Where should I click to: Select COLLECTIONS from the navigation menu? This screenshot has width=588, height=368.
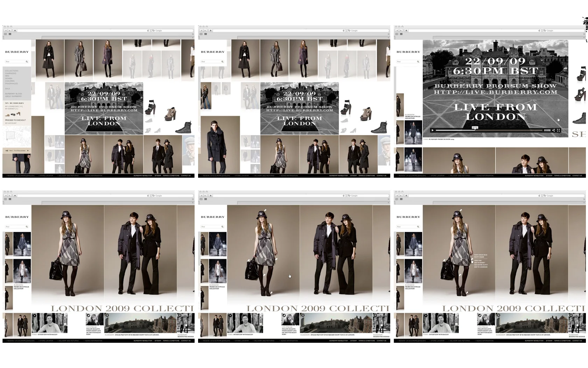coord(11,70)
